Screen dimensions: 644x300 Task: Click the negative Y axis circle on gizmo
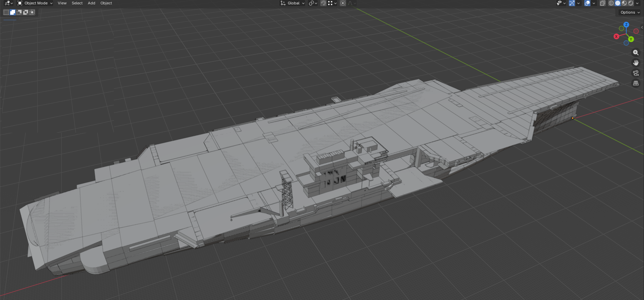pos(621,29)
